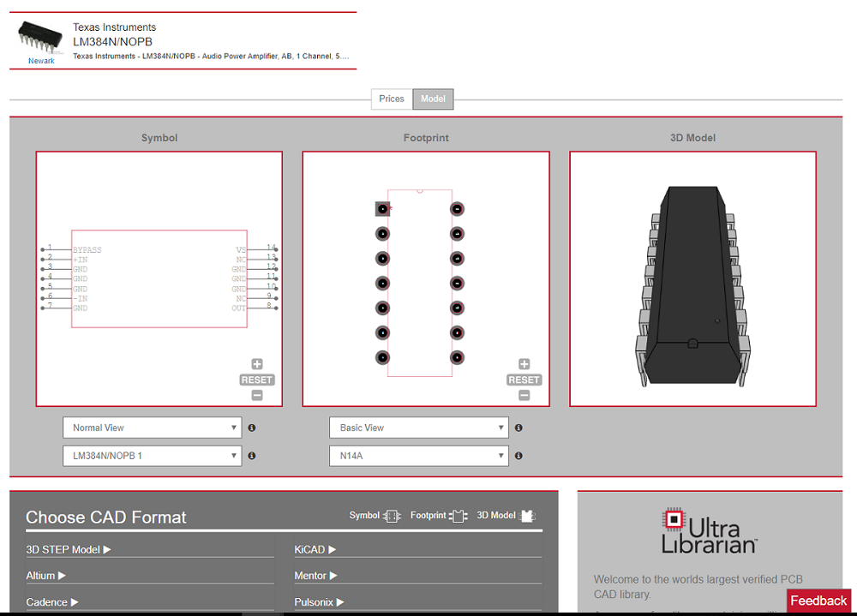This screenshot has height=616, width=857.
Task: Click the LM384N/NOPB part title
Action: tap(112, 41)
